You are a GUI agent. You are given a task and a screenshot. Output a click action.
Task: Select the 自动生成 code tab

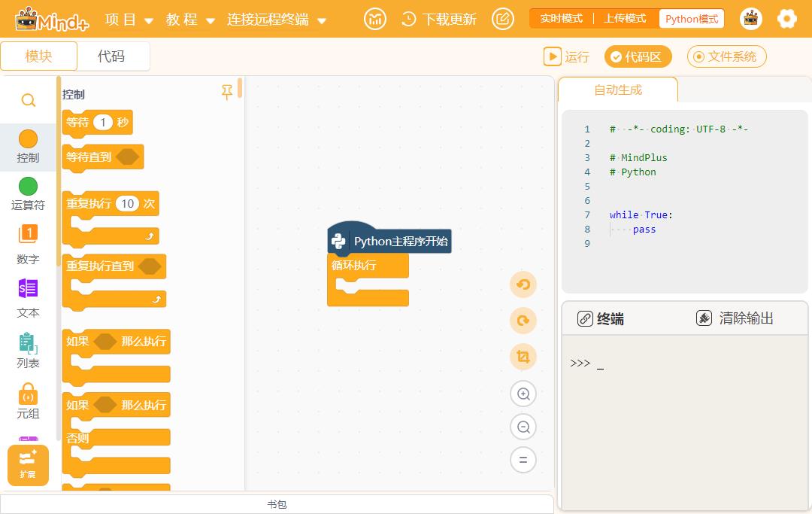618,90
